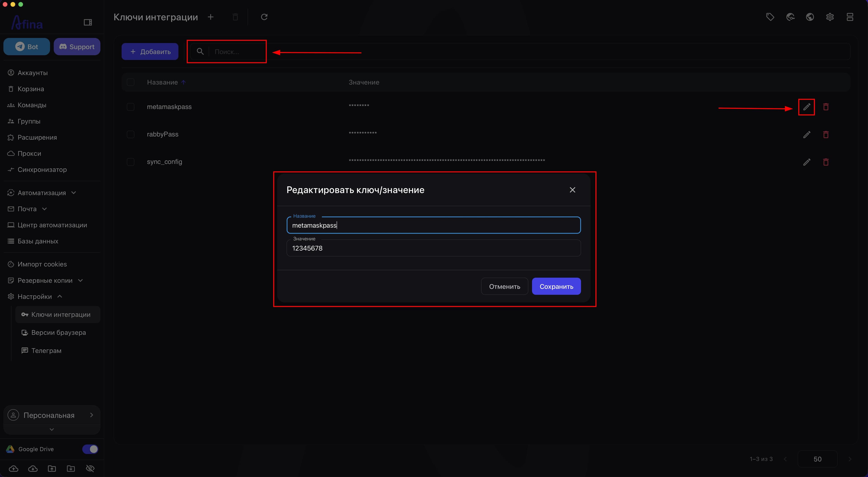Click the Название column sort arrow
This screenshot has height=477, width=868.
(183, 82)
